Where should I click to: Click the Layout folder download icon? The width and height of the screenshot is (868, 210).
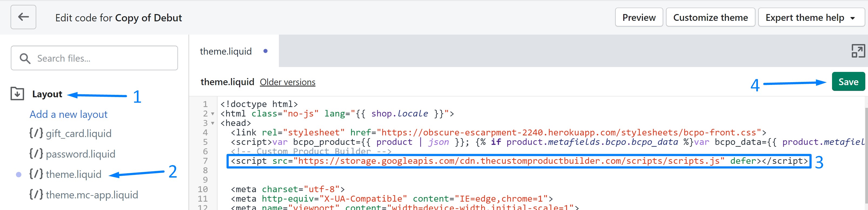pos(17,94)
